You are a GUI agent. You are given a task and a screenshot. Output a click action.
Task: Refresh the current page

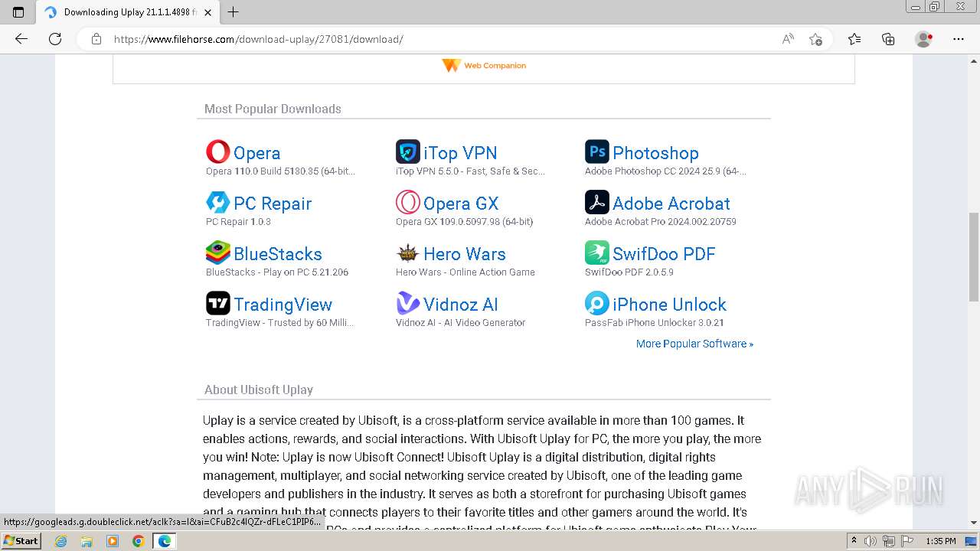click(55, 39)
